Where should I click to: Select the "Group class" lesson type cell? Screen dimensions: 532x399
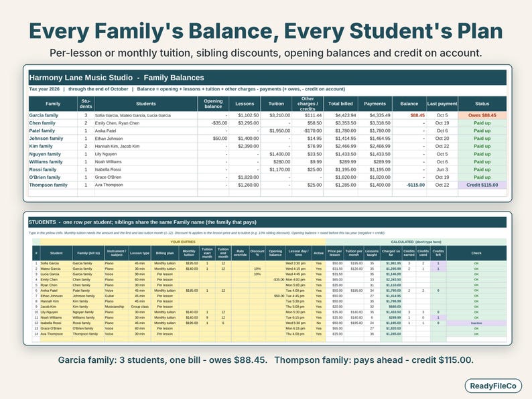140,307
